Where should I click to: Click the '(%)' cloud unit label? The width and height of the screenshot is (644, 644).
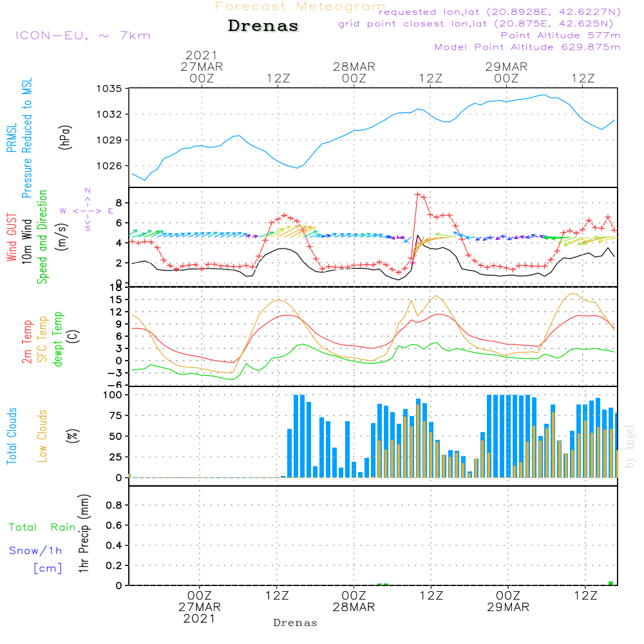click(72, 436)
